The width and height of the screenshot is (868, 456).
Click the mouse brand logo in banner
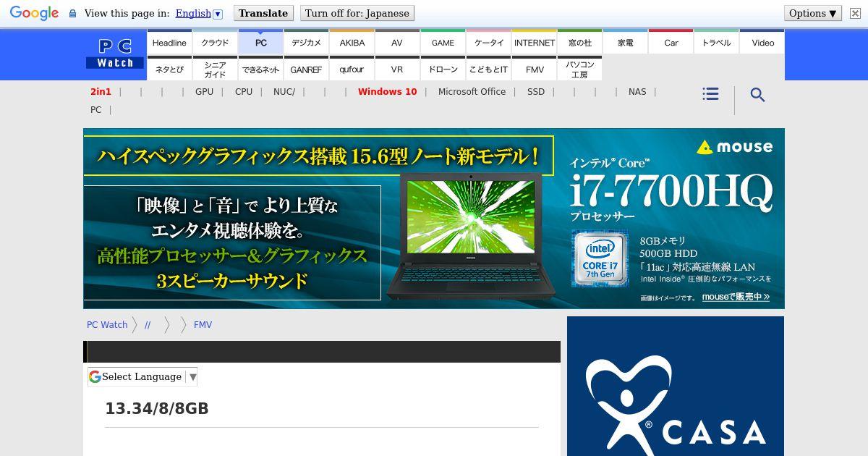[735, 147]
